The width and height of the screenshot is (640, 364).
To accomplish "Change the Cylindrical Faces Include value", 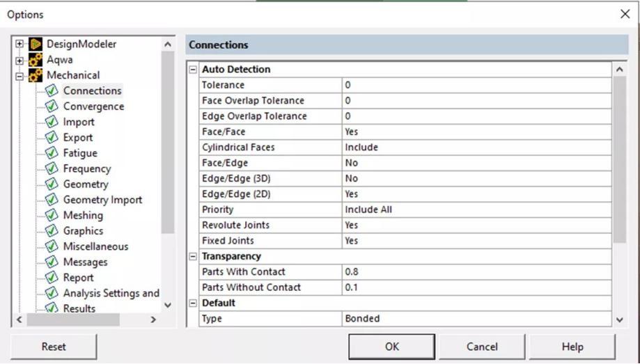I will click(x=476, y=147).
